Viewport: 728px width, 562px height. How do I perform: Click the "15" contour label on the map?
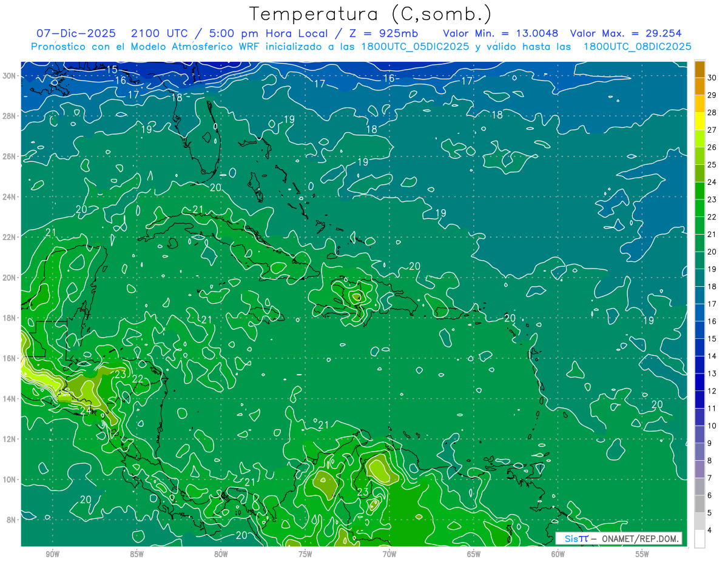[112, 70]
